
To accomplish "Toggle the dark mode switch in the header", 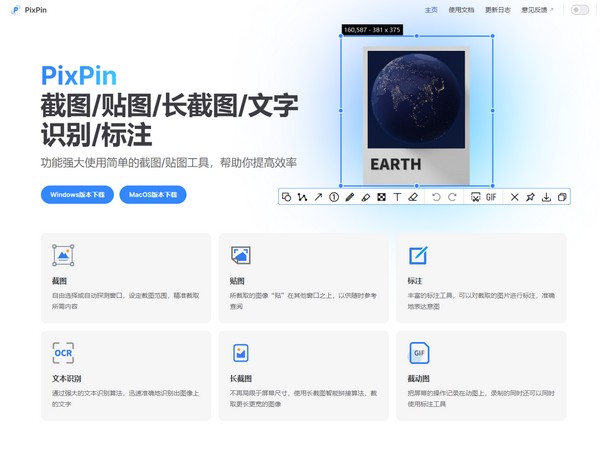I will click(x=580, y=10).
